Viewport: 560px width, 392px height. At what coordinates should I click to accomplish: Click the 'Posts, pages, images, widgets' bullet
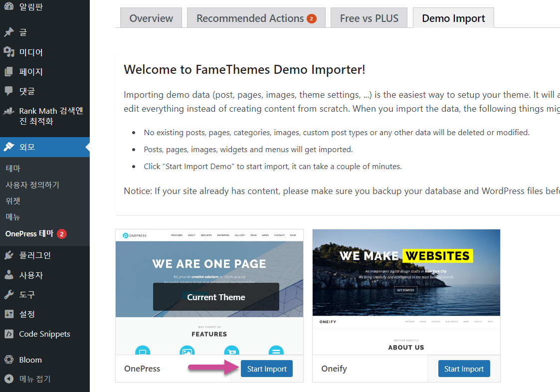[248, 149]
